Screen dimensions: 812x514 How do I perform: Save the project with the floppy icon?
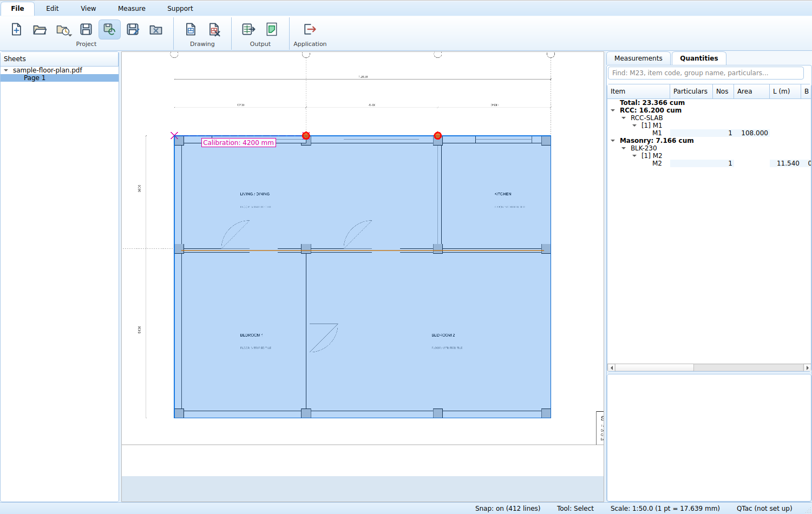86,29
